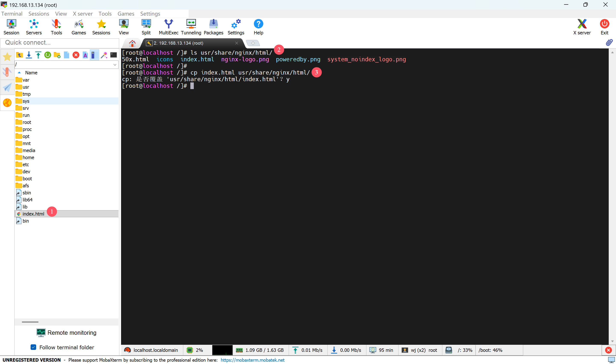The height and width of the screenshot is (364, 616).
Task: Click the paperclip attach icon at right
Action: tap(609, 43)
